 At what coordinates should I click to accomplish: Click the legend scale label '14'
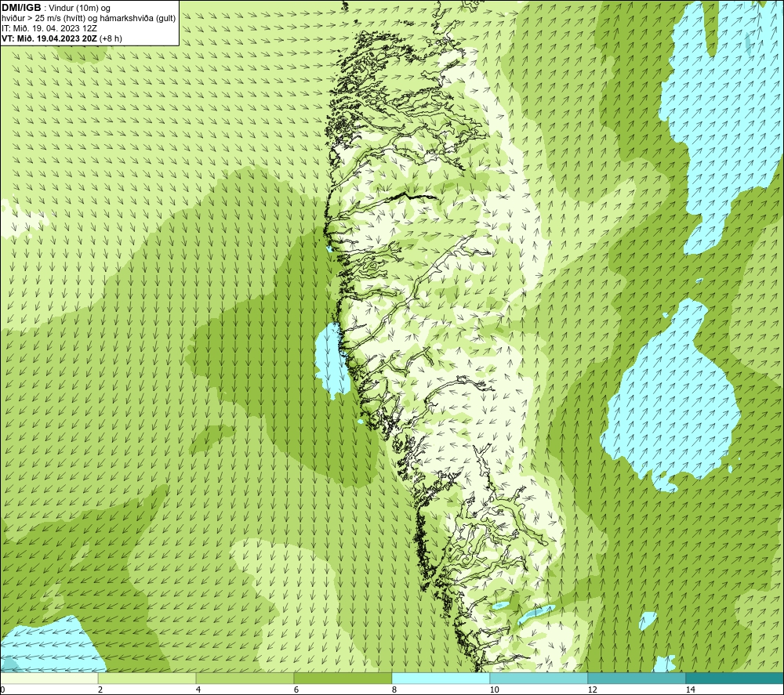tap(690, 690)
